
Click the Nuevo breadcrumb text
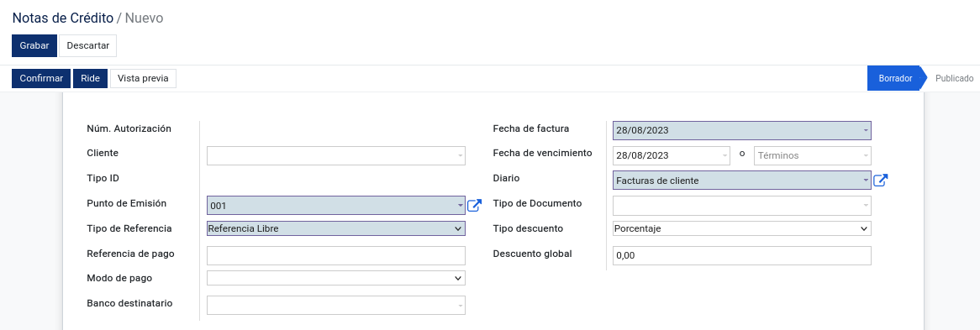point(145,18)
